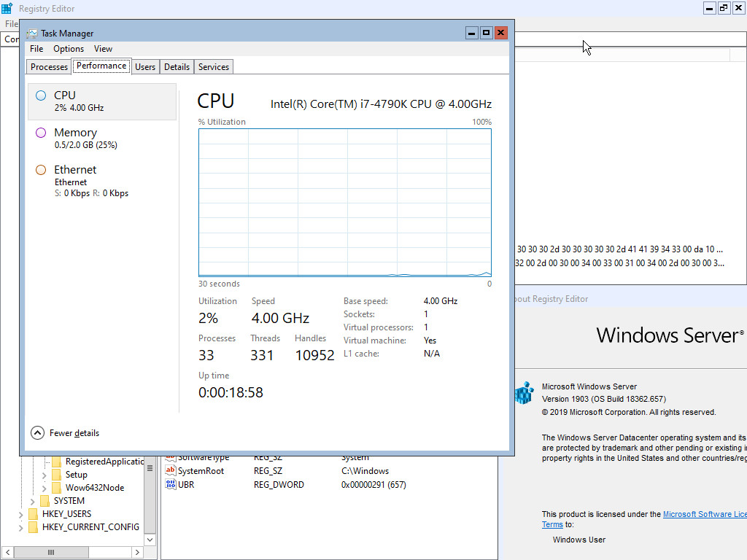Open the View menu in Task Manager
The width and height of the screenshot is (747, 560).
(103, 49)
